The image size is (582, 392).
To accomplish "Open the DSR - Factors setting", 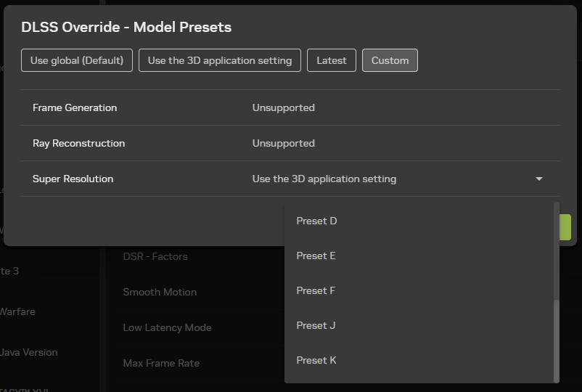I will 155,256.
